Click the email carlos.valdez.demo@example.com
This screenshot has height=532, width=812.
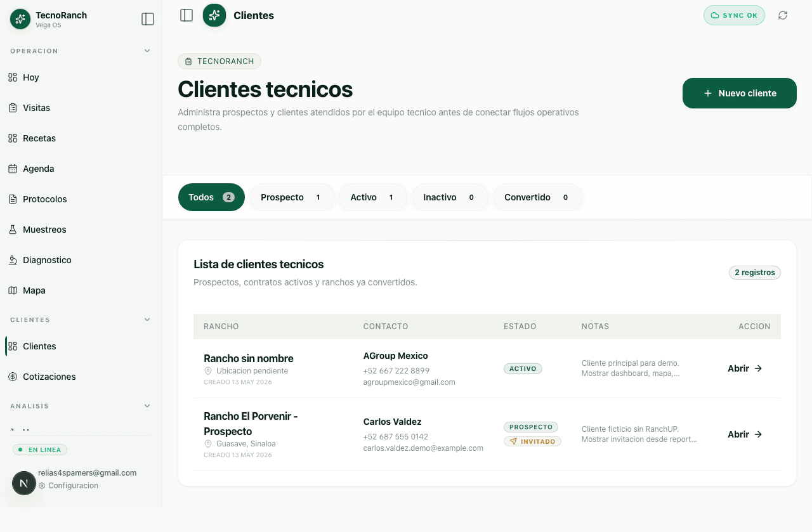pos(423,448)
